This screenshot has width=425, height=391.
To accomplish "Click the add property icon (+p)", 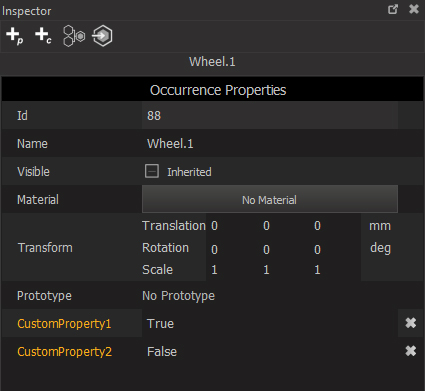I will click(15, 36).
